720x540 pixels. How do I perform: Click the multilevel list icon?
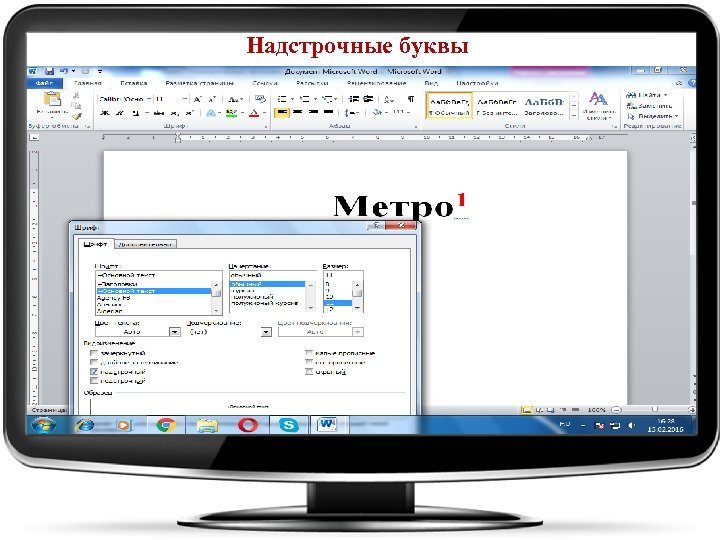point(327,99)
